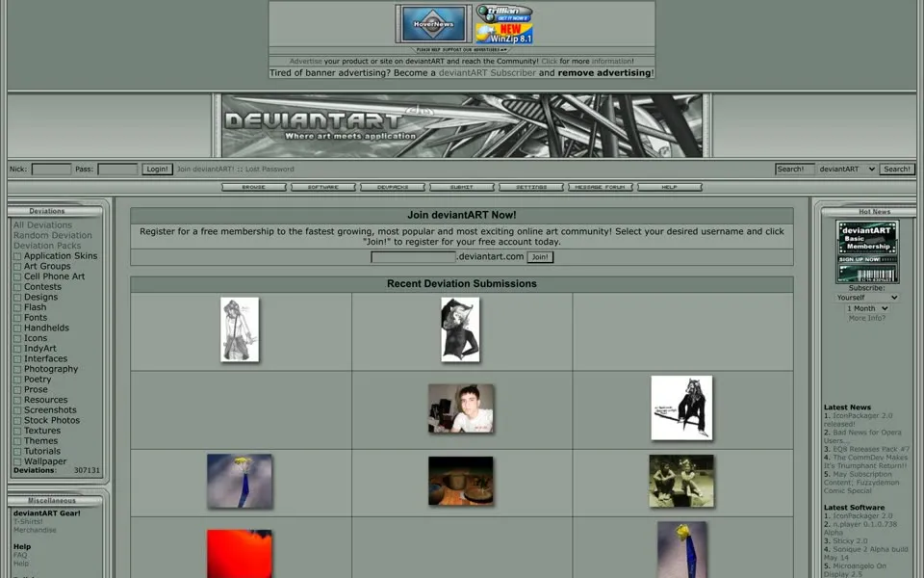
Task: Open the IndyArt category
Action: point(40,348)
